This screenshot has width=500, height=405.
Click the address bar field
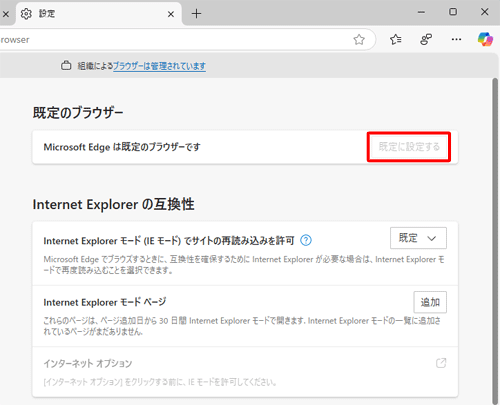click(x=187, y=40)
